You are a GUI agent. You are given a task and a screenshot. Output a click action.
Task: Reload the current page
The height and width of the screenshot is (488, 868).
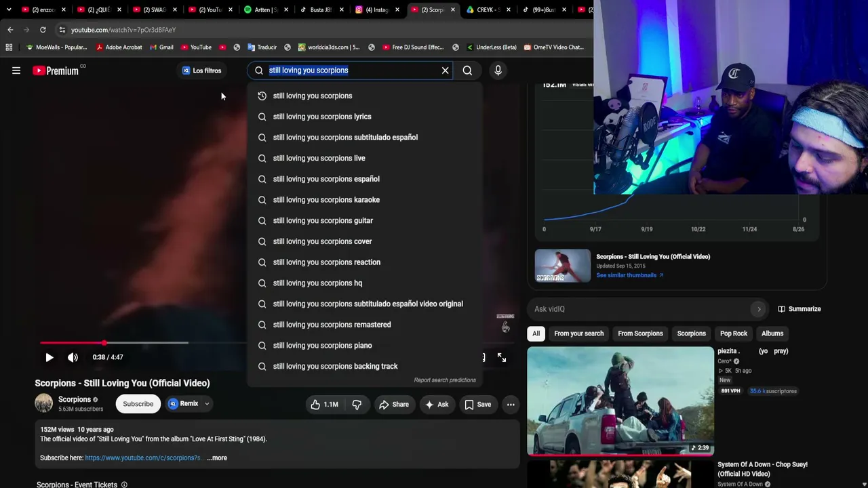(x=43, y=30)
